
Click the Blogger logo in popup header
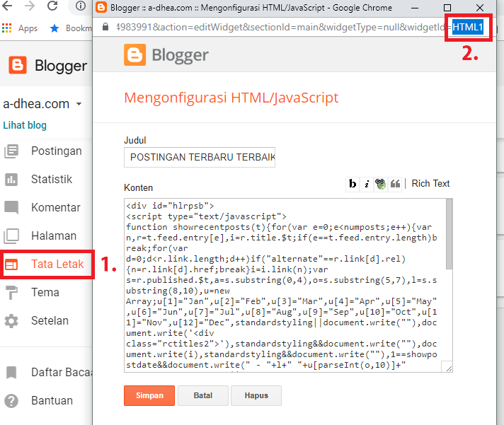point(134,55)
